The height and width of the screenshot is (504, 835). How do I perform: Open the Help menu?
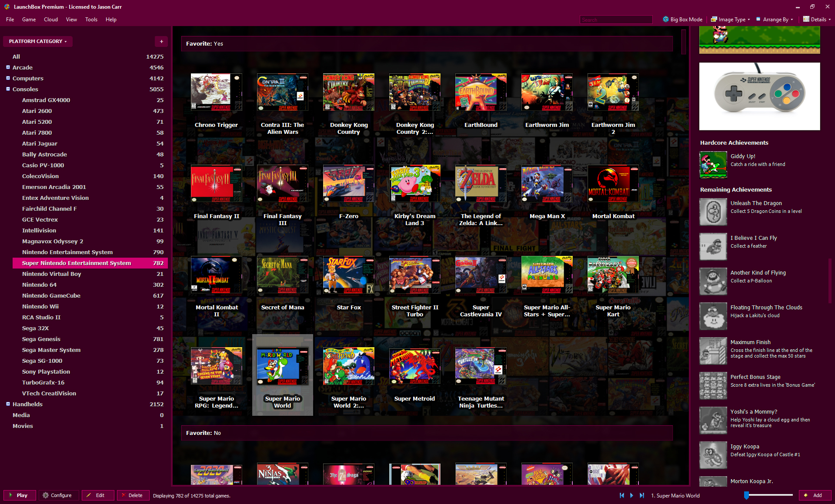coord(111,20)
